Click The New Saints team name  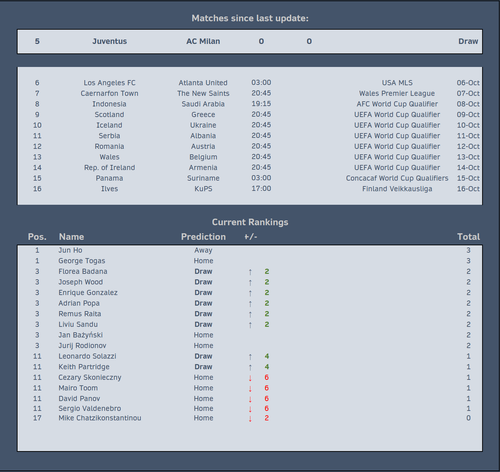click(203, 93)
